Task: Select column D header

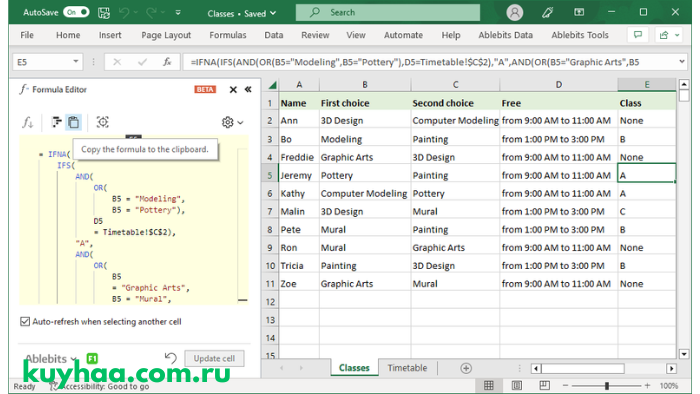Action: (558, 84)
